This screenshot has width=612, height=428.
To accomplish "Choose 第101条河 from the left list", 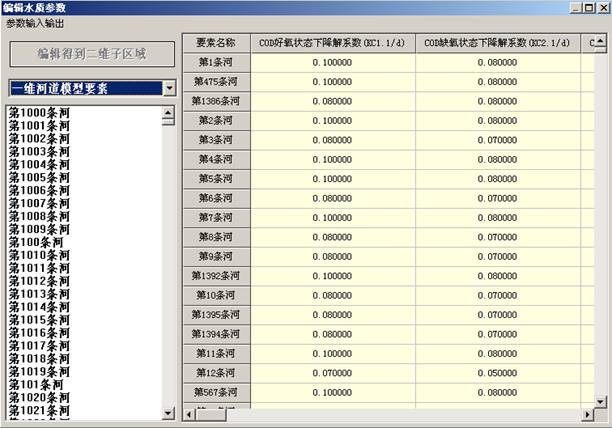I will (x=36, y=385).
